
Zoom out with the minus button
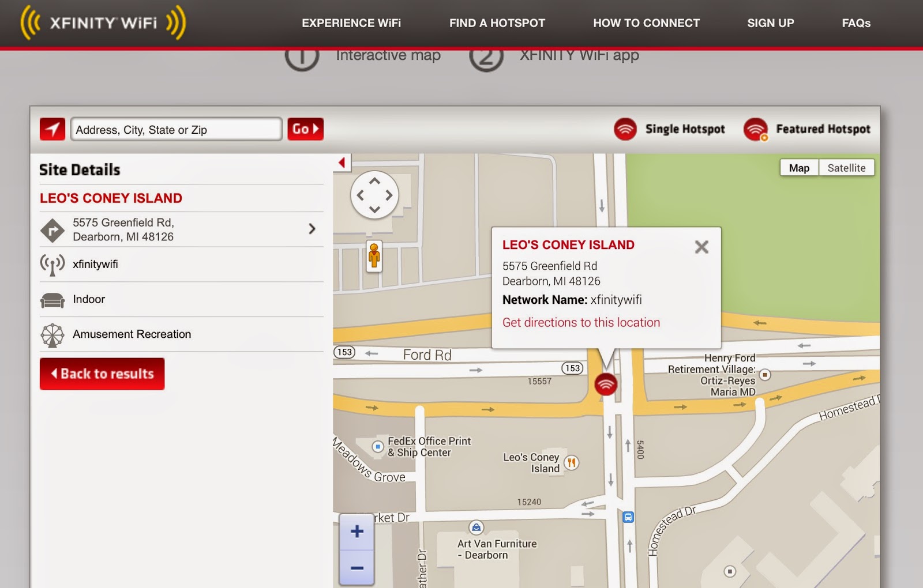pos(357,568)
